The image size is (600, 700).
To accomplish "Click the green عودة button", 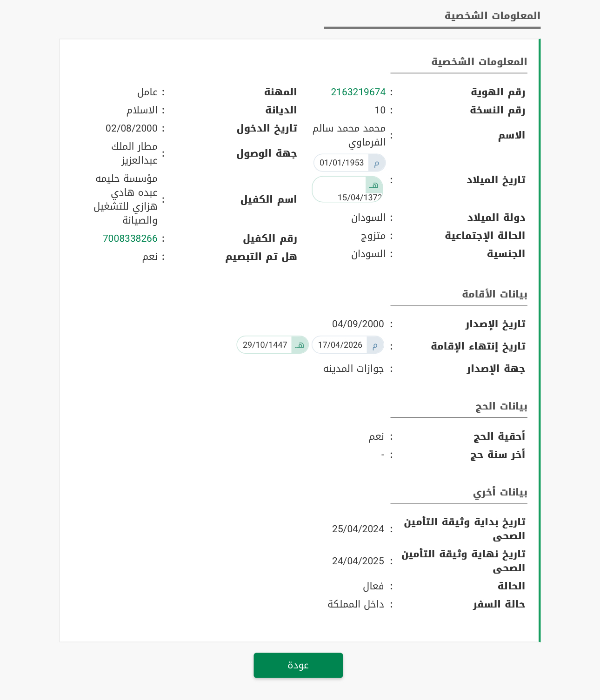I will (298, 665).
